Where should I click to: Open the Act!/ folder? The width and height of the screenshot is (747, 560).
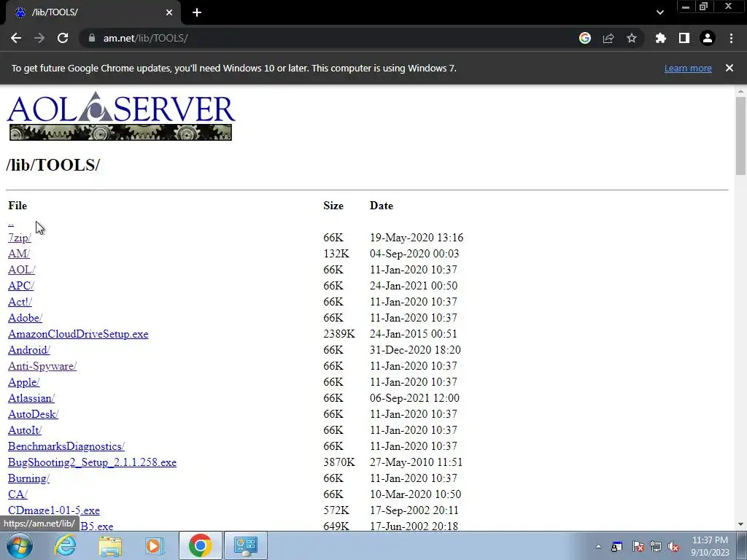click(20, 302)
